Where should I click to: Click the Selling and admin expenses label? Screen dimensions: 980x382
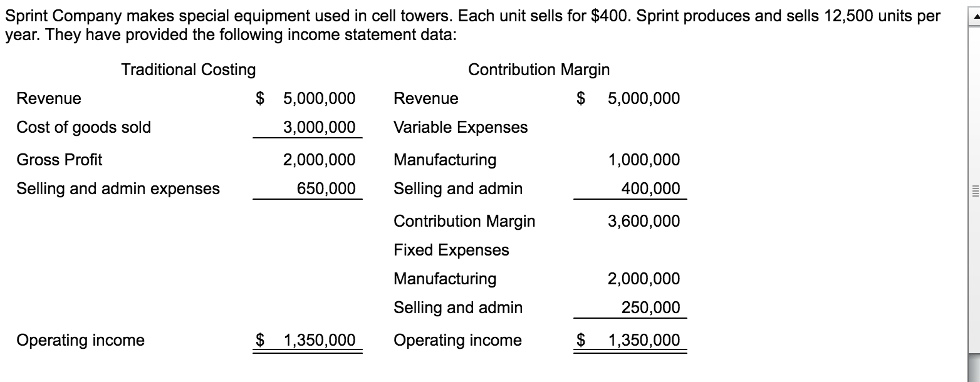click(x=118, y=188)
